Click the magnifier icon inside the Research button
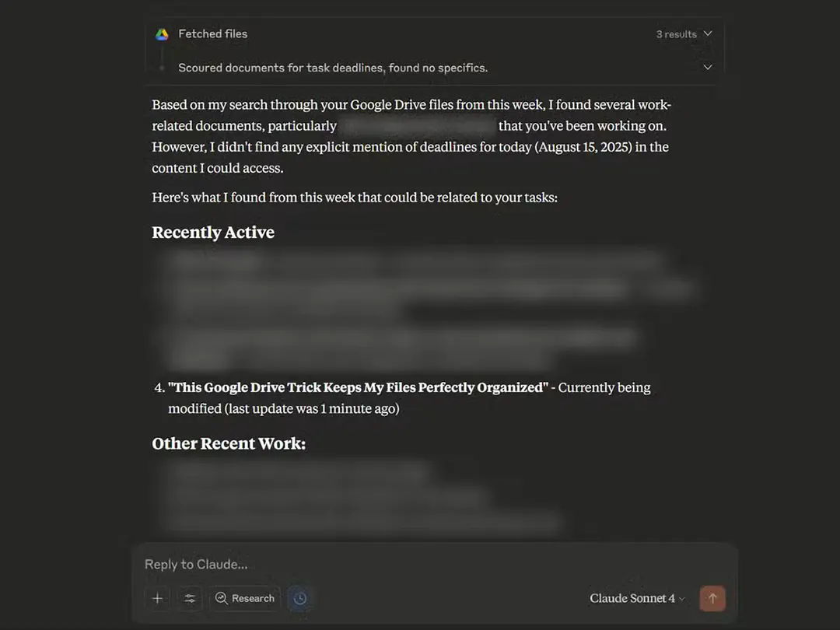This screenshot has width=840, height=630. pyautogui.click(x=220, y=598)
